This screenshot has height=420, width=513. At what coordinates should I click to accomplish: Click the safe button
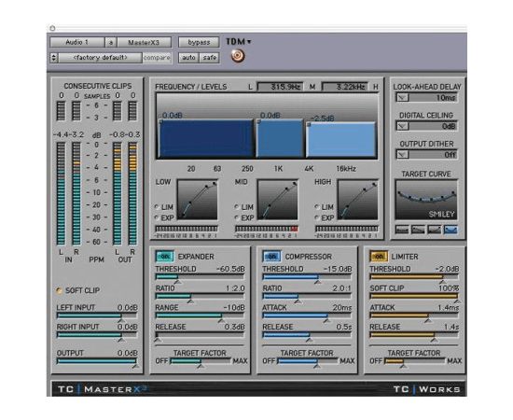click(x=209, y=58)
